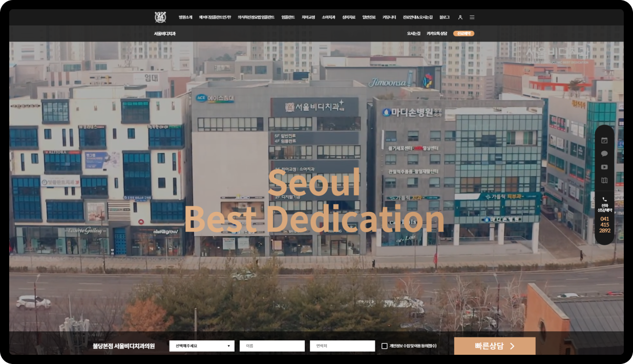The height and width of the screenshot is (364, 633).
Task: Click the YouTube play icon in side panel
Action: click(604, 167)
